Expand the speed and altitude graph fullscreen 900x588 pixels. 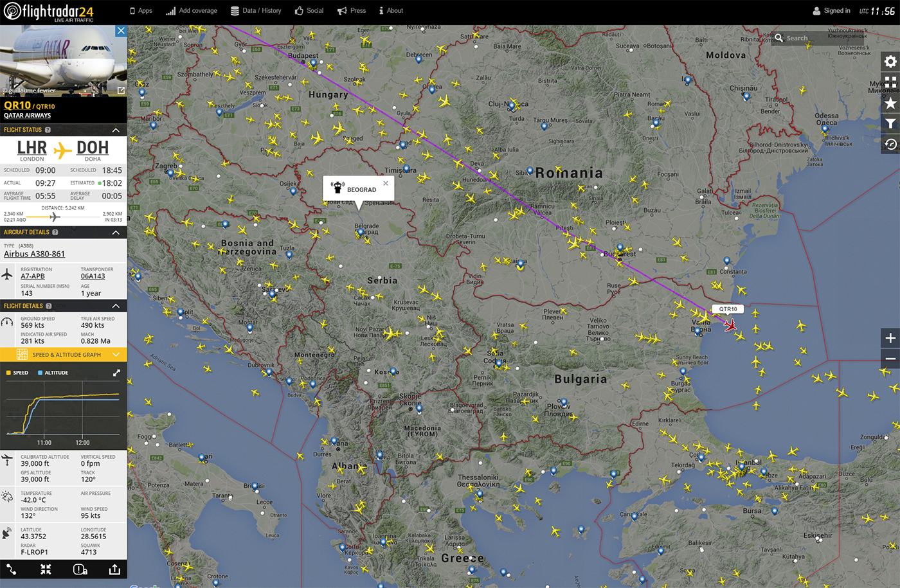pyautogui.click(x=116, y=373)
